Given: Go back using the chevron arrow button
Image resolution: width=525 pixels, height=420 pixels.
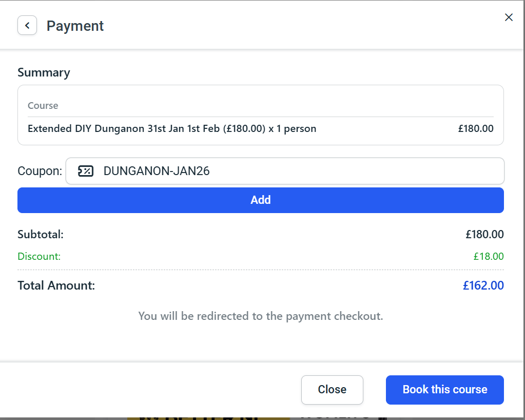Looking at the screenshot, I should pyautogui.click(x=27, y=26).
